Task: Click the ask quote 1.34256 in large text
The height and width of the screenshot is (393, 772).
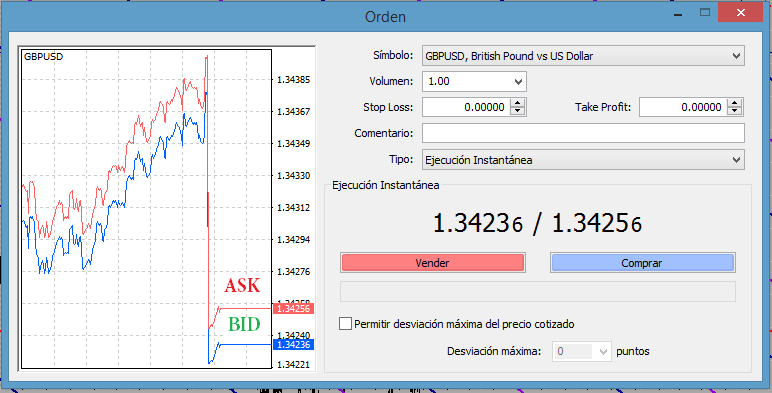Action: [x=597, y=224]
